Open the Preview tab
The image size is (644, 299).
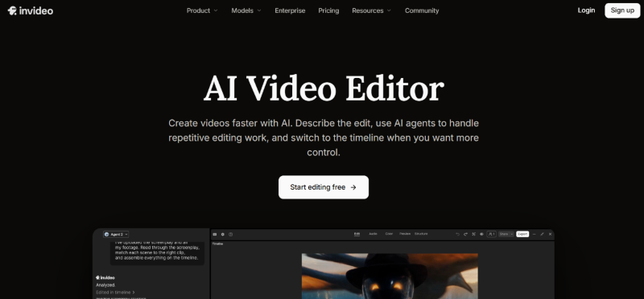point(405,234)
